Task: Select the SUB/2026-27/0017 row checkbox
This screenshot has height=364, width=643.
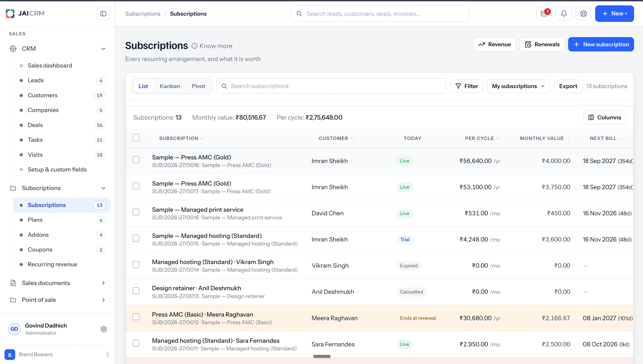Action: coord(136,186)
